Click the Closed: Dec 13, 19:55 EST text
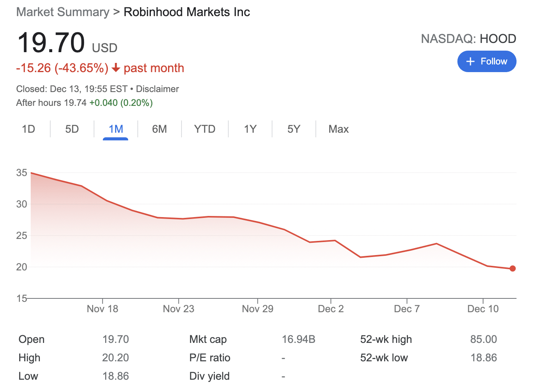 72,89
